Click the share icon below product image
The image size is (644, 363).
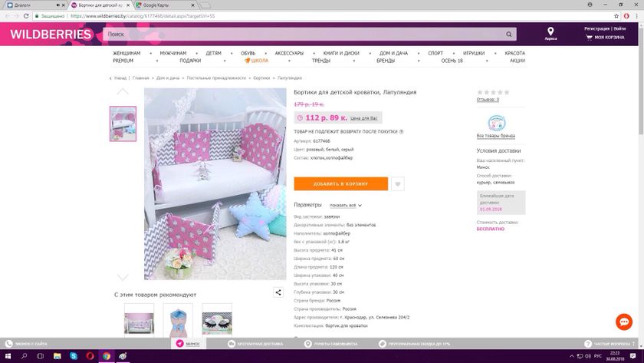click(x=278, y=292)
